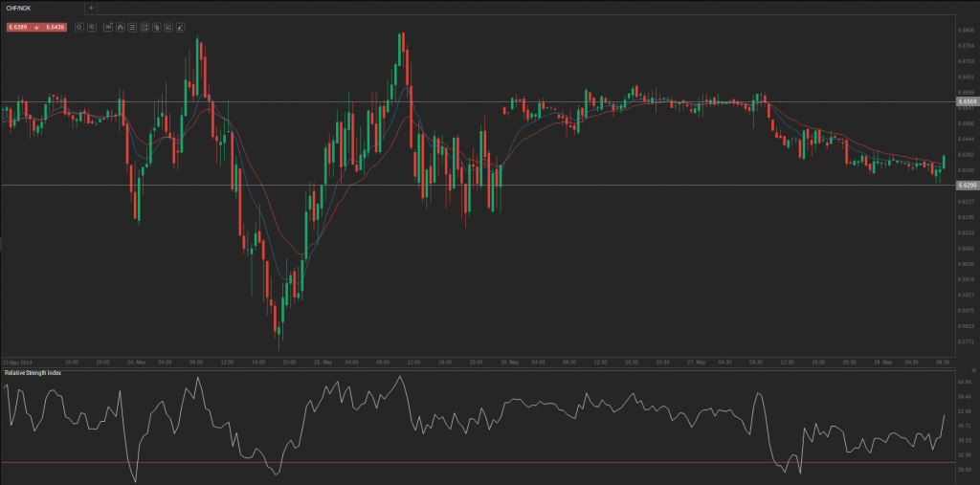Click the Relative Strength Index title label
This screenshot has height=485, width=980.
(33, 372)
